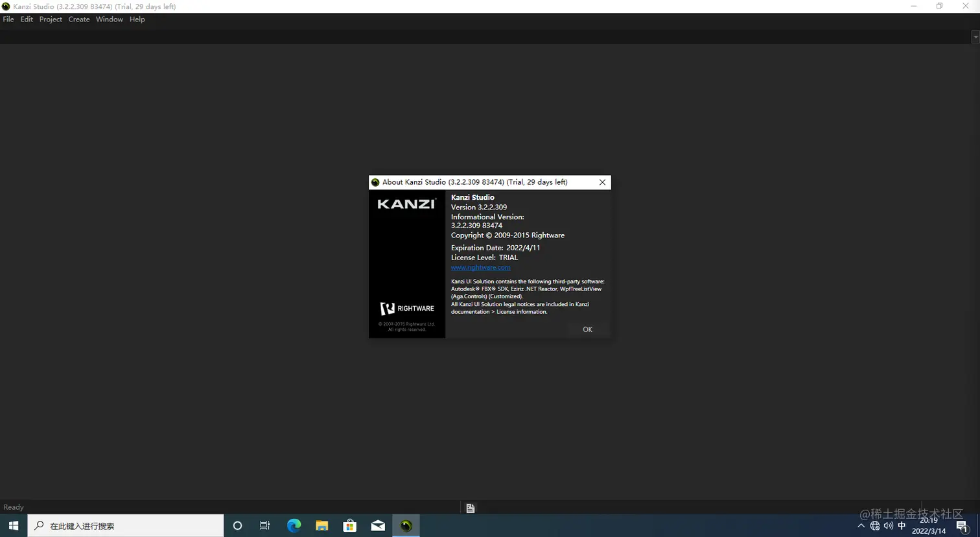Screen dimensions: 980x537
Task: Open File Explorer from taskbar
Action: click(x=321, y=525)
